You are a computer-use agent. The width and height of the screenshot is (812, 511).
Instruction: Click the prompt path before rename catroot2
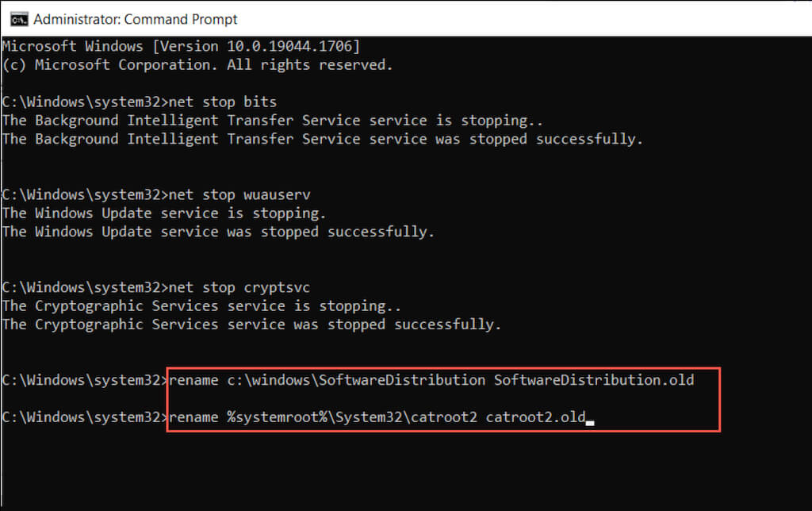tap(84, 417)
